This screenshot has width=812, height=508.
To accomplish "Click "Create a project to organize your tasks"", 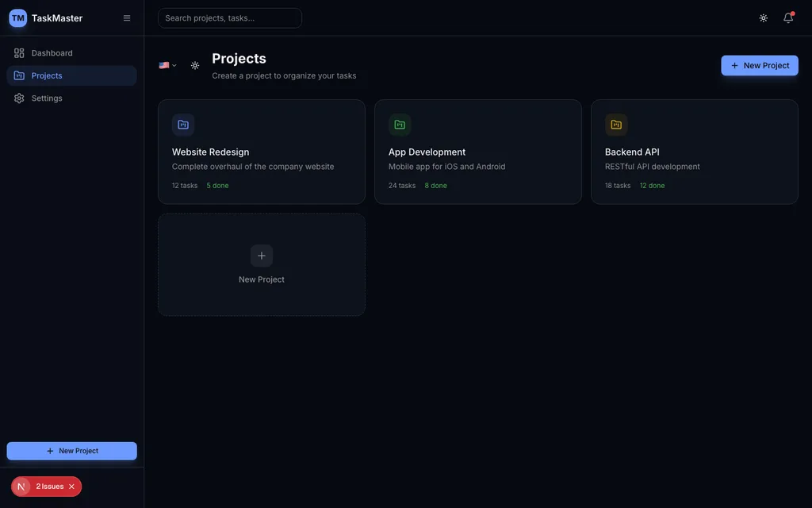I will pos(284,75).
